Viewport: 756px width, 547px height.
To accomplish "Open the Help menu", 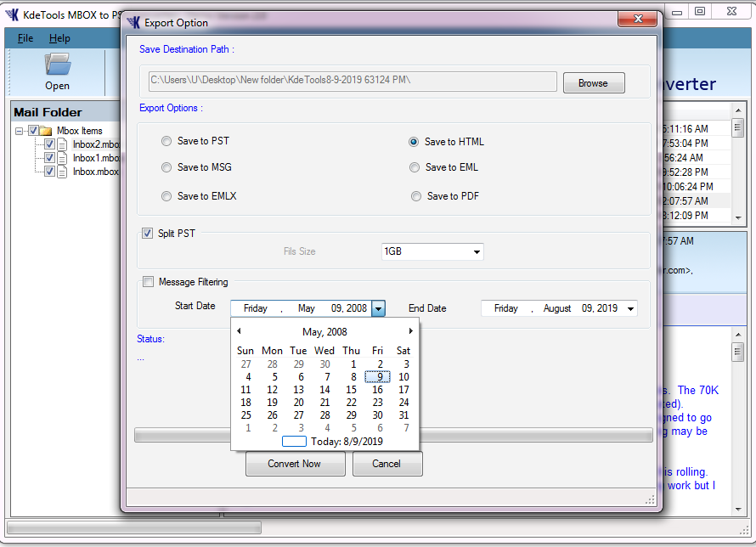I will click(x=59, y=38).
